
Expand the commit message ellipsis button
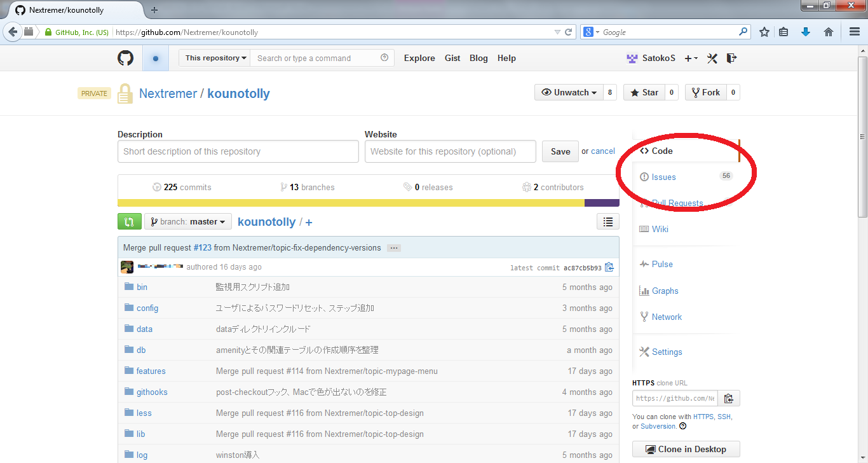394,248
